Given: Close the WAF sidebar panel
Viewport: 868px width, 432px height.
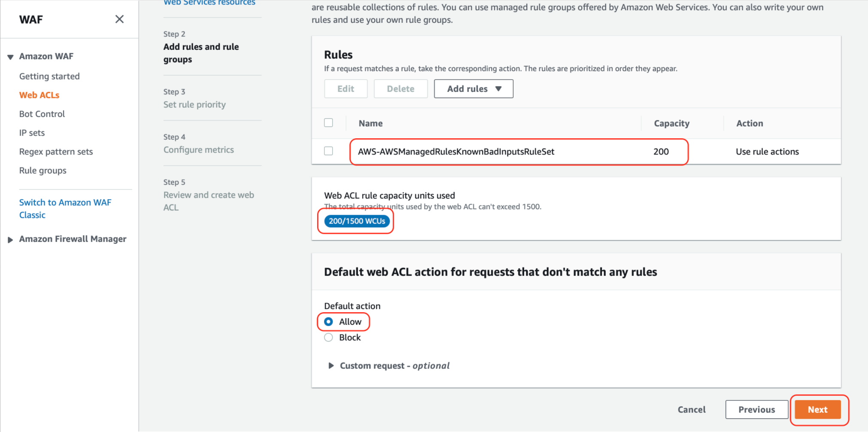Looking at the screenshot, I should pyautogui.click(x=119, y=19).
